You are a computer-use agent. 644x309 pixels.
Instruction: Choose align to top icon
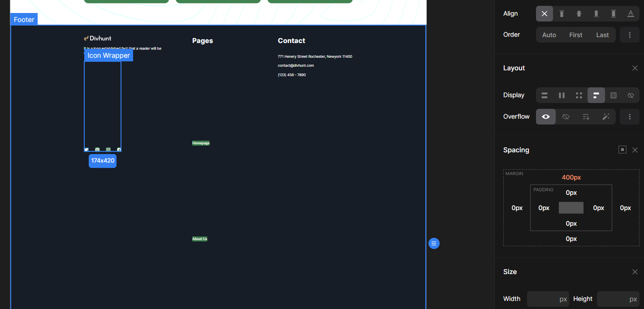(562, 13)
